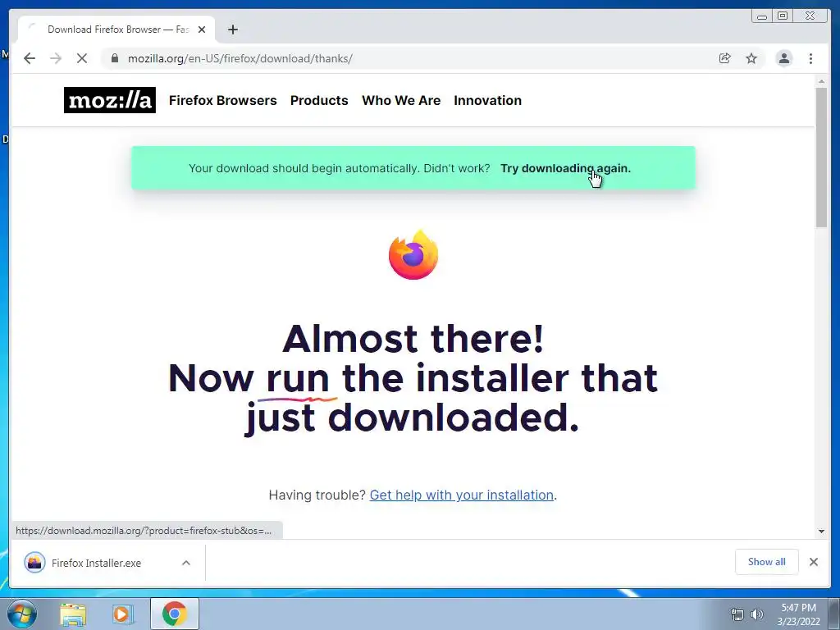
Task: Click Show all downloads
Action: click(x=767, y=562)
